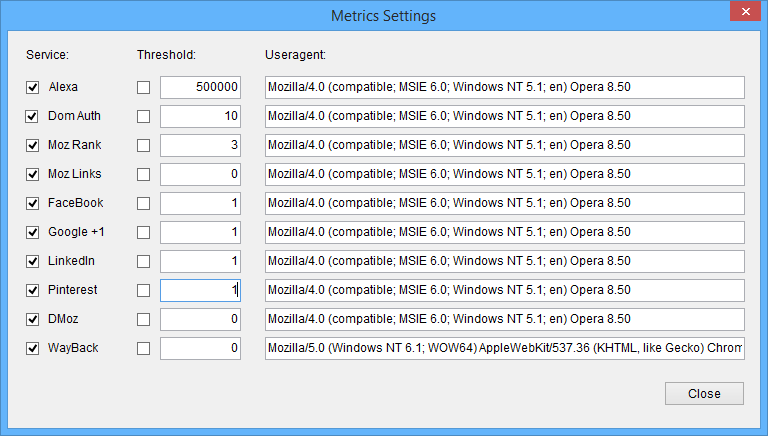The width and height of the screenshot is (768, 436).
Task: Focus the LinkedIn useragent text field
Action: coord(505,262)
